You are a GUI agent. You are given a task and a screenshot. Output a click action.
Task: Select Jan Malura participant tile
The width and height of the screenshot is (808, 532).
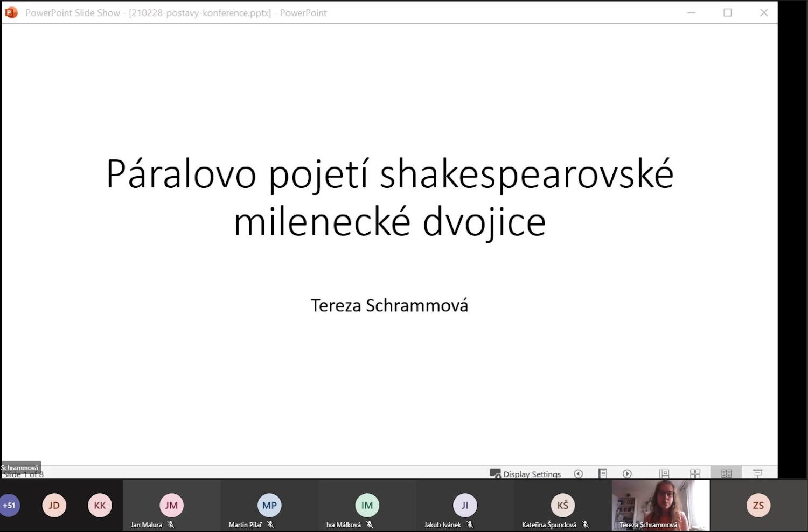tap(171, 506)
